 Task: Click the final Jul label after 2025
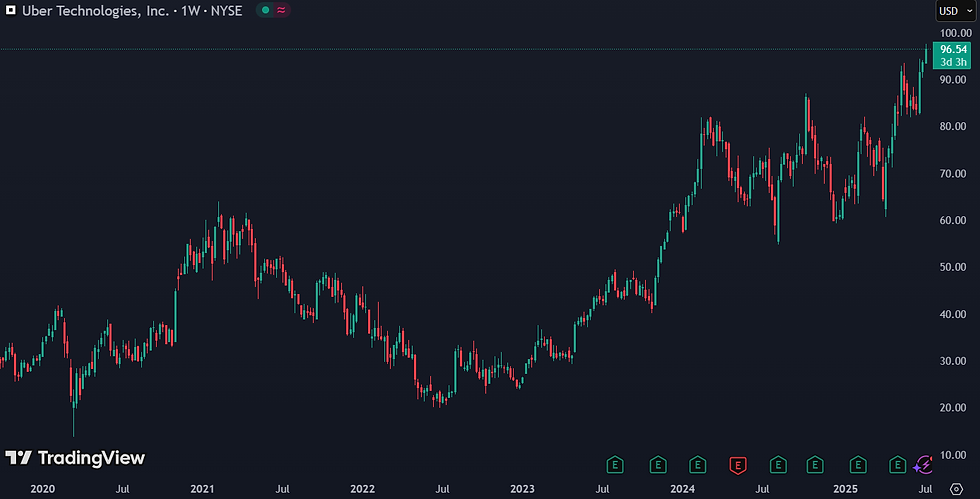926,489
